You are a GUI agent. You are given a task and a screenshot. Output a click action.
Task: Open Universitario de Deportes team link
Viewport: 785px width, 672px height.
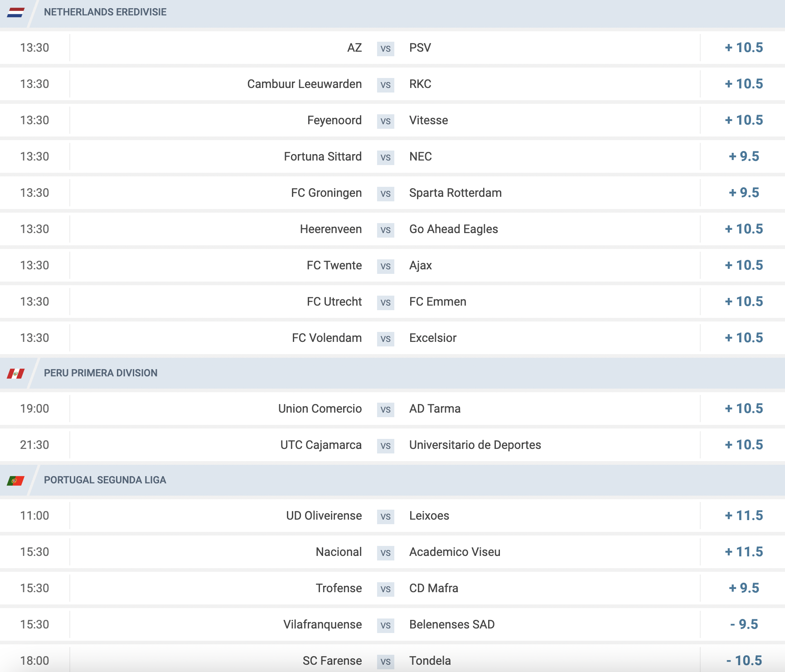[x=475, y=445]
